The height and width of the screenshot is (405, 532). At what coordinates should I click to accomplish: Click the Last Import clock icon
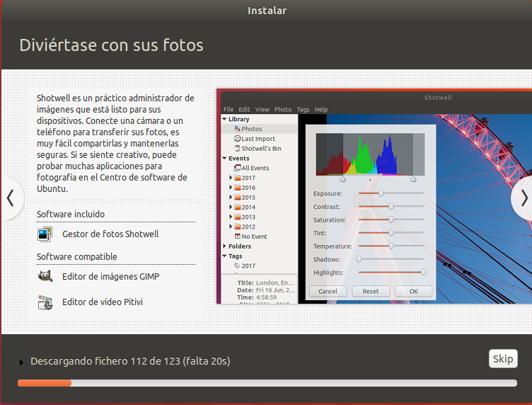point(237,139)
